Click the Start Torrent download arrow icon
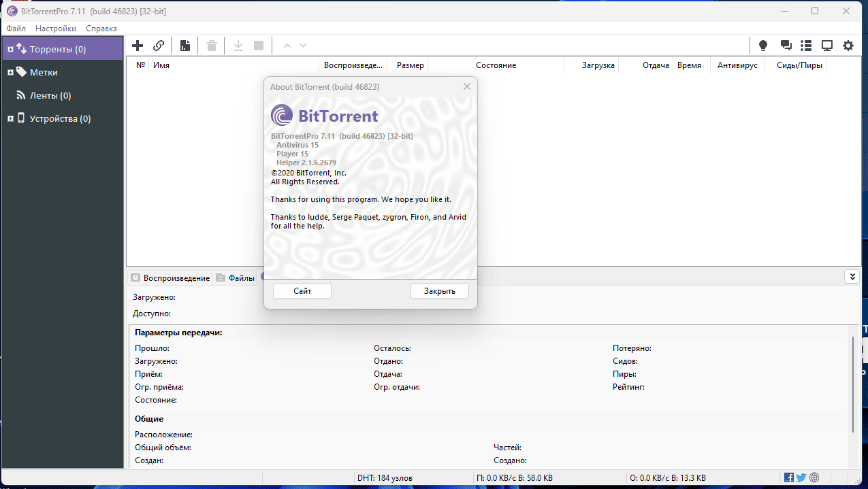Image resolution: width=868 pixels, height=489 pixels. point(238,46)
